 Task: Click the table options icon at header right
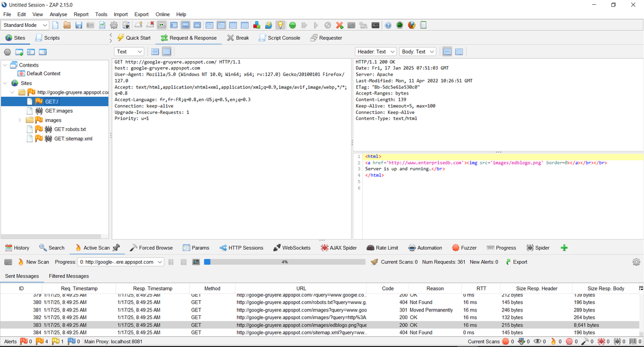641,288
